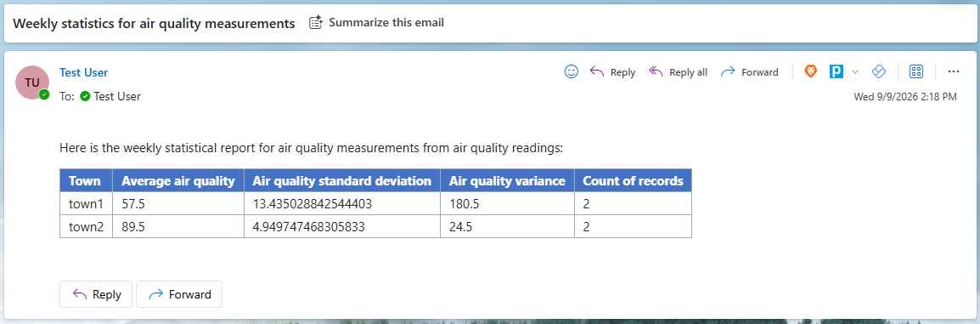
Task: Open the Brave lion add-in icon
Action: [811, 72]
